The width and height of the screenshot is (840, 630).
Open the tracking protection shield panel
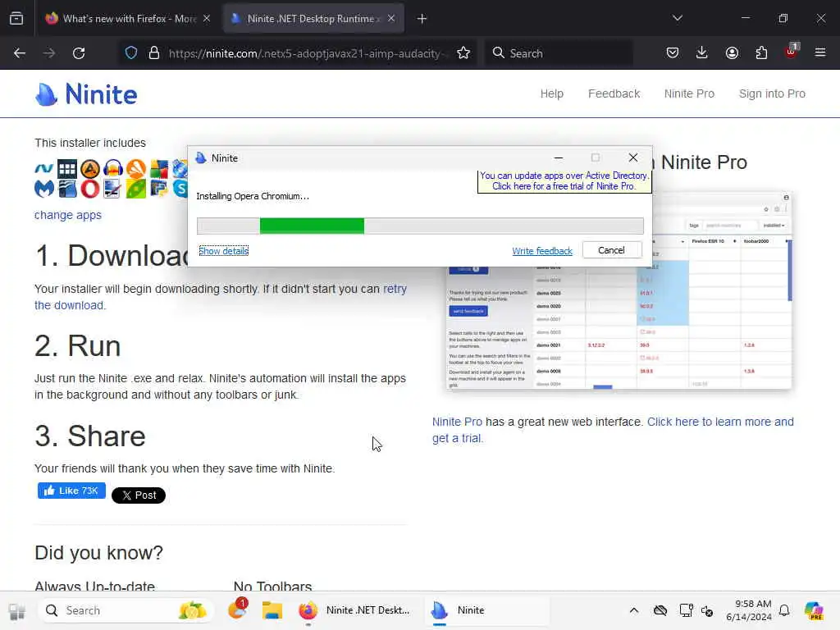click(x=131, y=53)
